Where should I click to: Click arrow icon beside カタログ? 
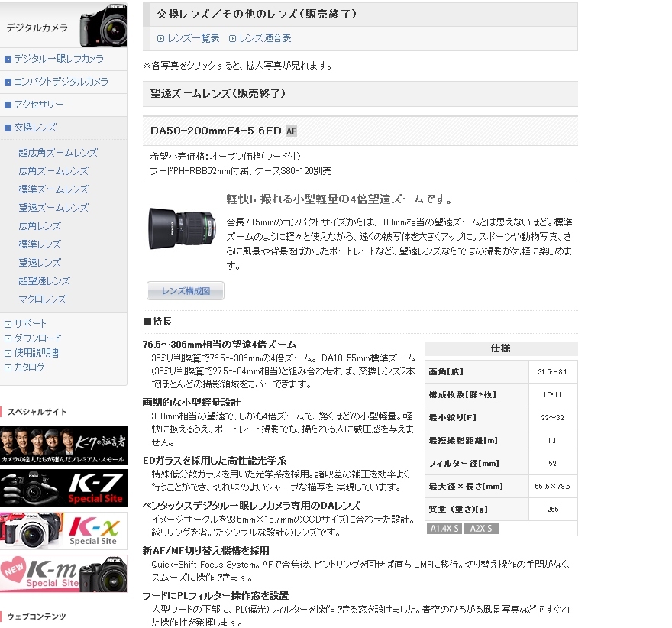coord(8,367)
